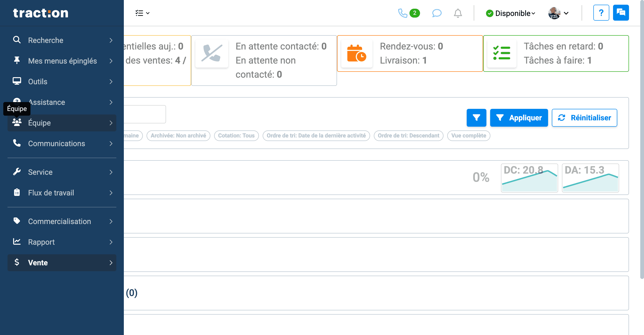Click the Tâches à faire: 1 text
644x335 pixels.
557,60
